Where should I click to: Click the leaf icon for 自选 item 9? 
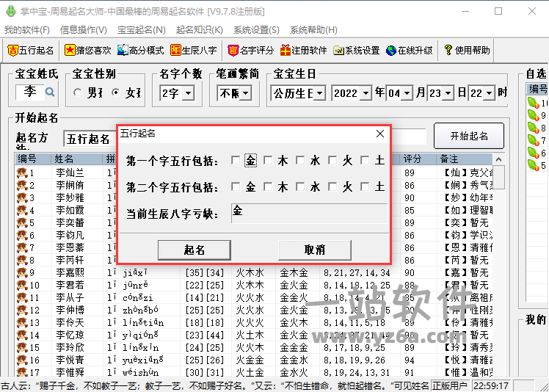533,115
